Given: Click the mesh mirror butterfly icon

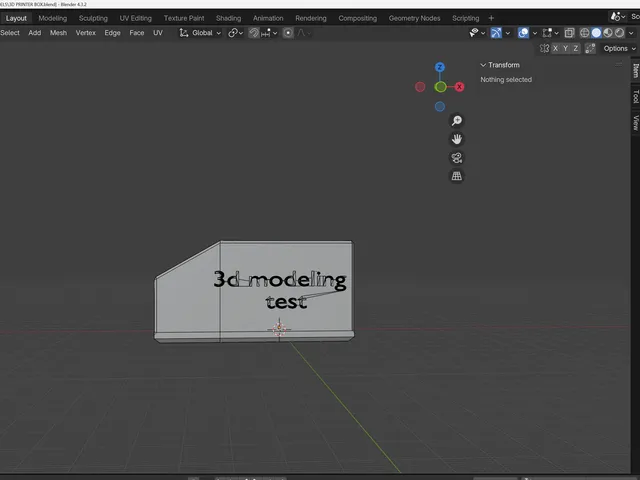Looking at the screenshot, I should pos(544,49).
